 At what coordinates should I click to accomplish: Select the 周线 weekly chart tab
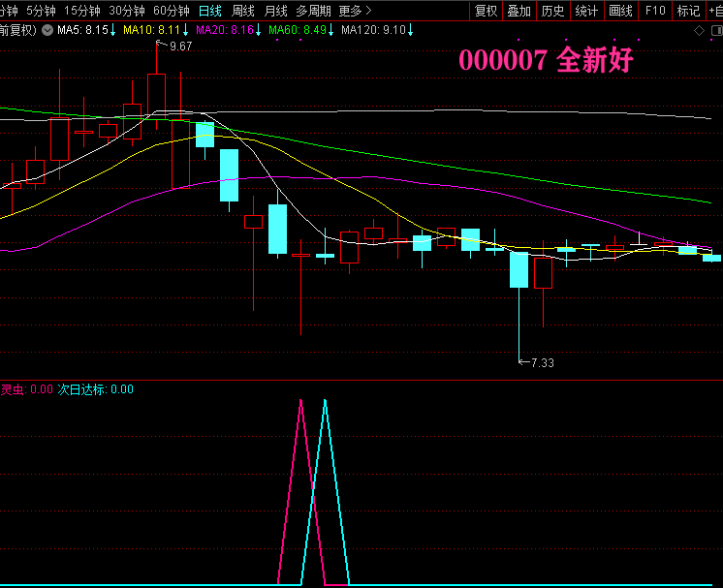coord(243,11)
